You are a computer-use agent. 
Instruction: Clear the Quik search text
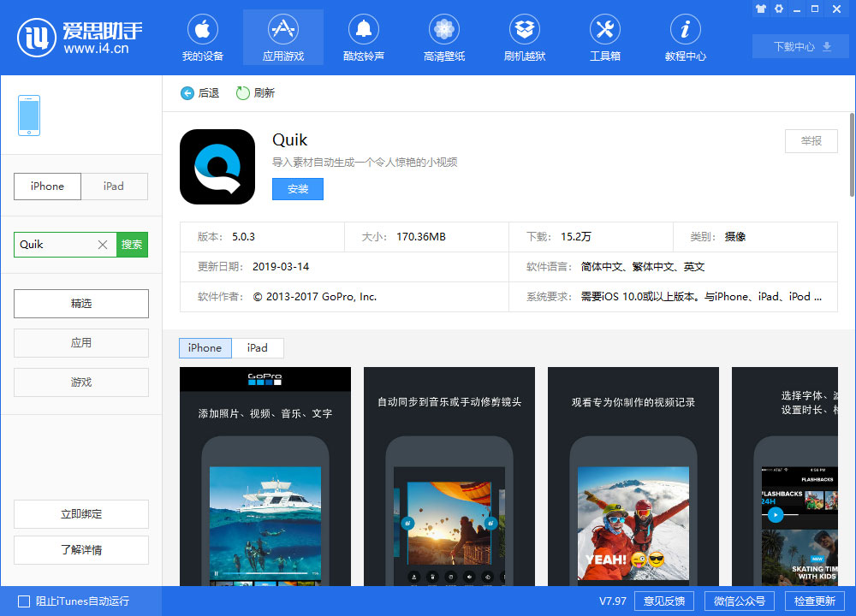click(103, 245)
